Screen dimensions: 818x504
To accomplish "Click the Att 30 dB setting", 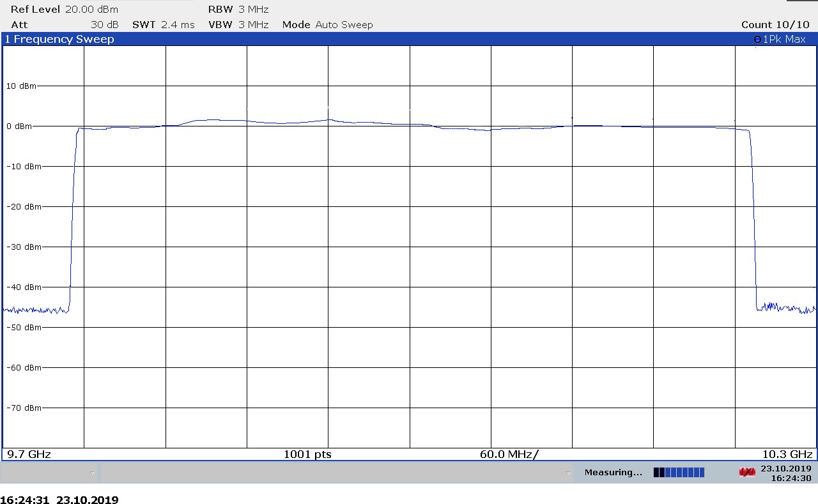I will point(65,25).
